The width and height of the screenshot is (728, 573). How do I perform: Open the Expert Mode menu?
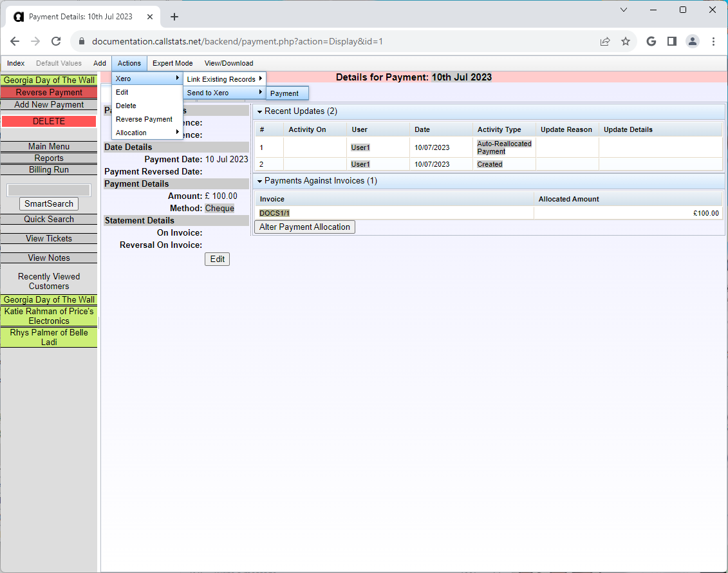[173, 63]
